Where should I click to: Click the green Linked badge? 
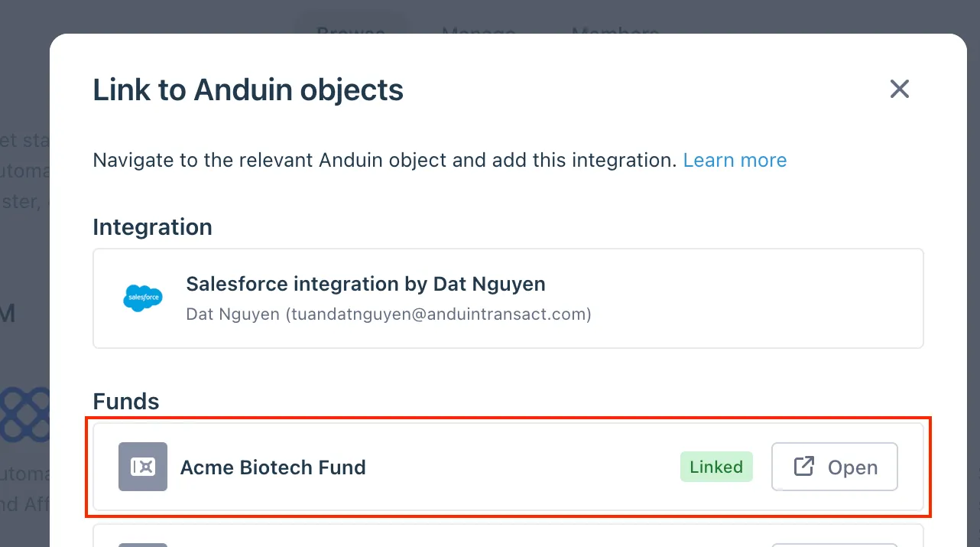(716, 467)
